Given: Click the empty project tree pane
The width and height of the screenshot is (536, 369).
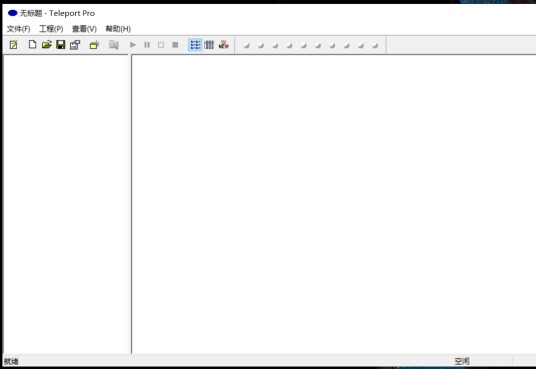Looking at the screenshot, I should (x=66, y=203).
